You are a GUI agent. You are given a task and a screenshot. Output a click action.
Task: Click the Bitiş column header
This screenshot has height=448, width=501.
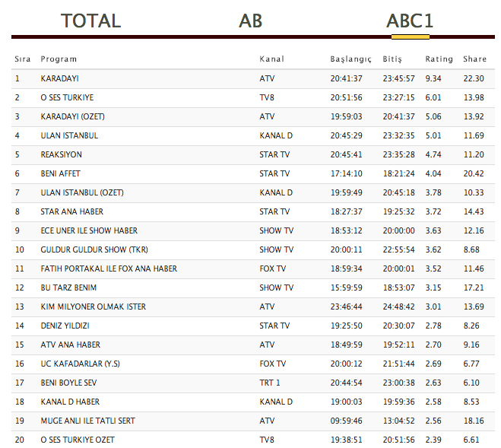392,59
